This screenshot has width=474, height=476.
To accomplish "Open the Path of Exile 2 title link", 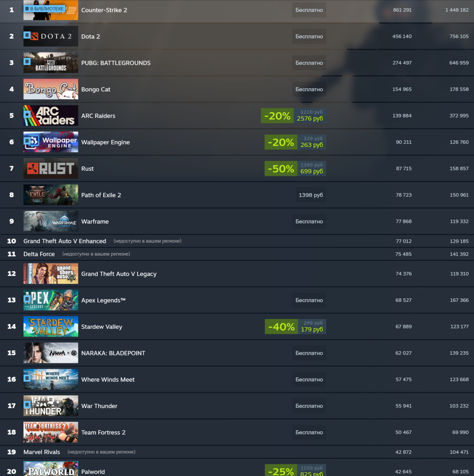I will (x=101, y=195).
